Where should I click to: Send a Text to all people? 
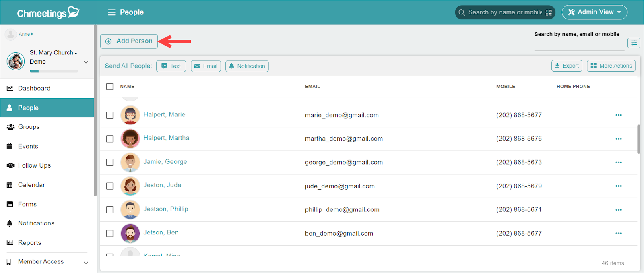[171, 66]
